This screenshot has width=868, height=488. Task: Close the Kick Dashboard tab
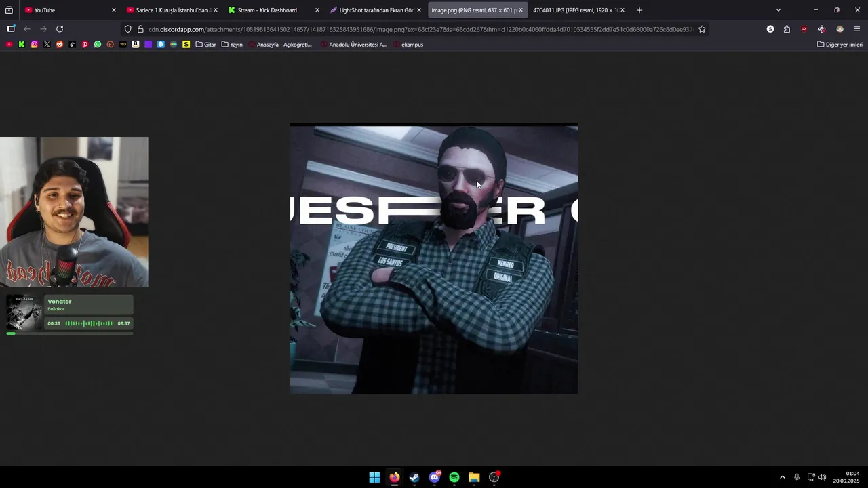coord(317,10)
